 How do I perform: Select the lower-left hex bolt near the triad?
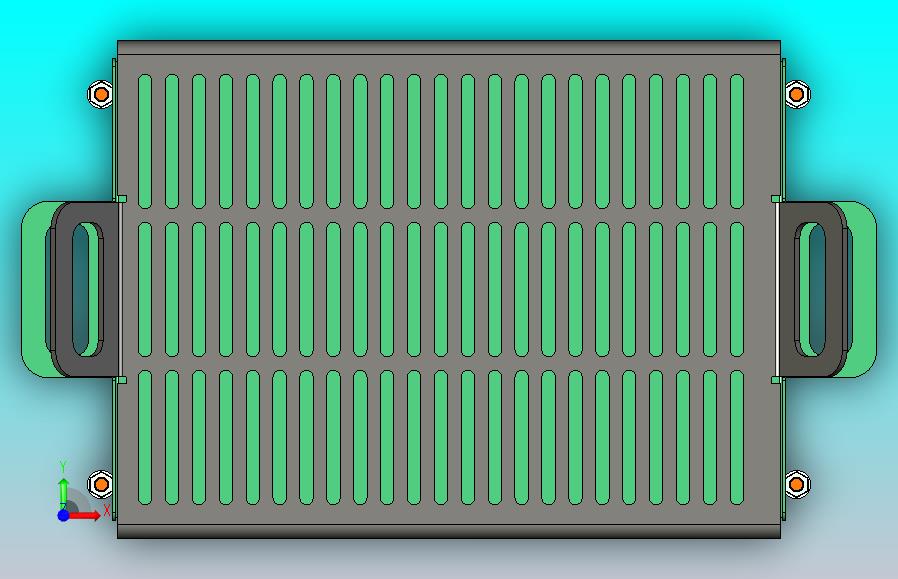pyautogui.click(x=101, y=485)
